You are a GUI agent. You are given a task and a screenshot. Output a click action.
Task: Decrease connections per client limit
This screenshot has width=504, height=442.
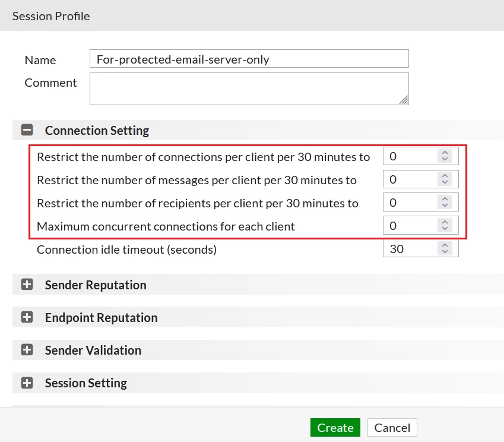445,159
